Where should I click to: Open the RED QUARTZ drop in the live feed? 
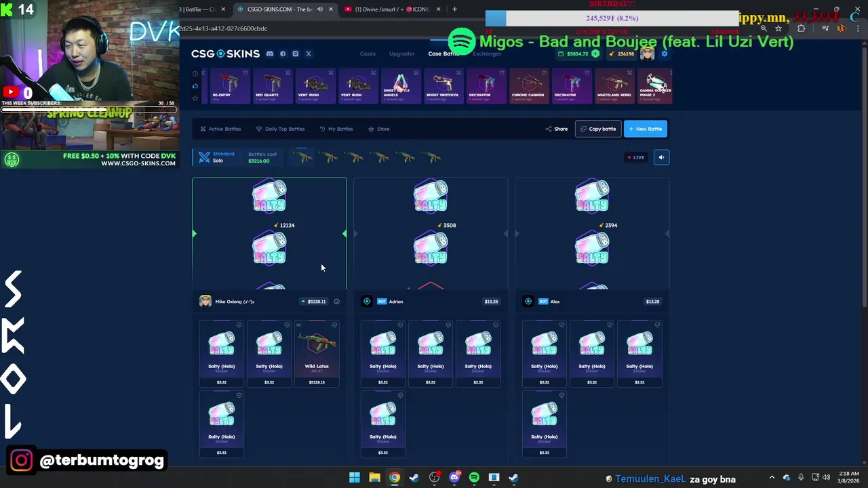[271, 85]
